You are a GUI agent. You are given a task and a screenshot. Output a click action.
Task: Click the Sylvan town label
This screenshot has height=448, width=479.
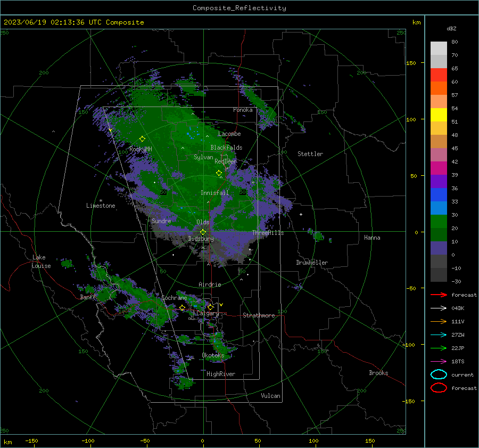[x=203, y=157]
